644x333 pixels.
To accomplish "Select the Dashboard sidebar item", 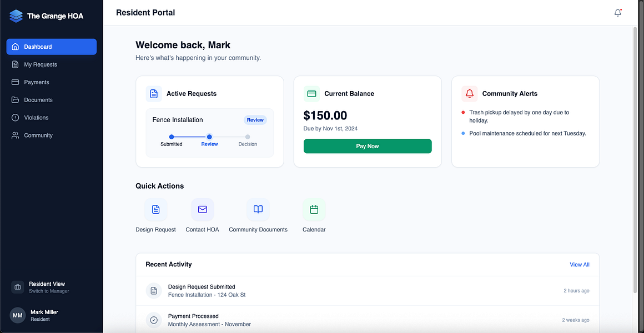I will (x=51, y=47).
